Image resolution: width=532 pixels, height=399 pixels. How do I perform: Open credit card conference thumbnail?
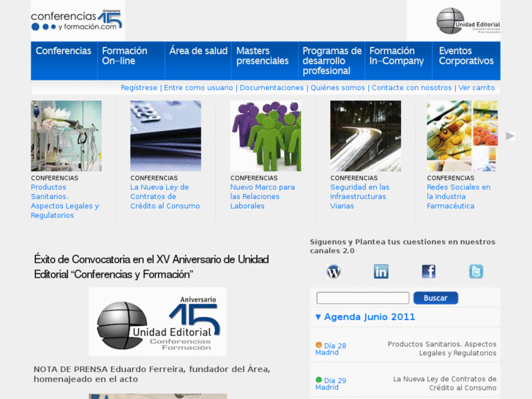(165, 136)
